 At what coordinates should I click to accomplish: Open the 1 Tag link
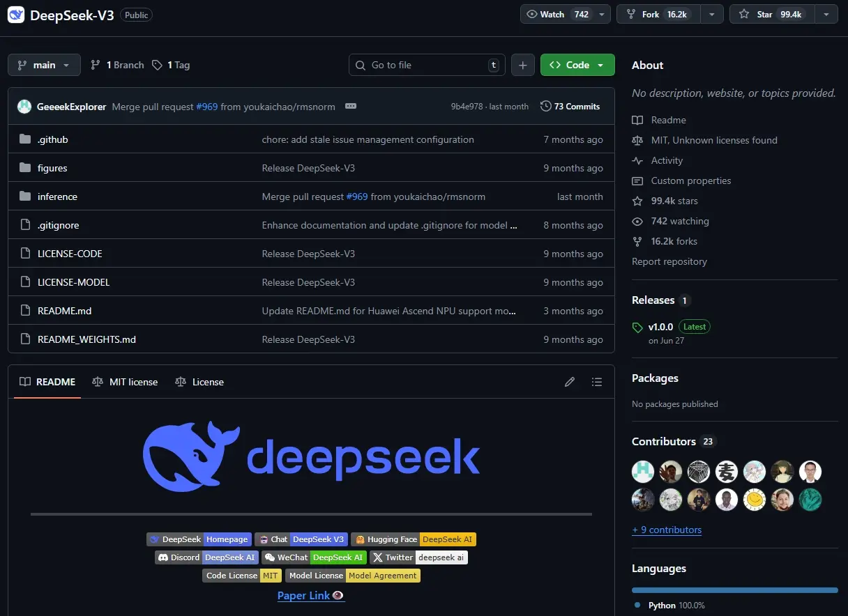(x=171, y=65)
